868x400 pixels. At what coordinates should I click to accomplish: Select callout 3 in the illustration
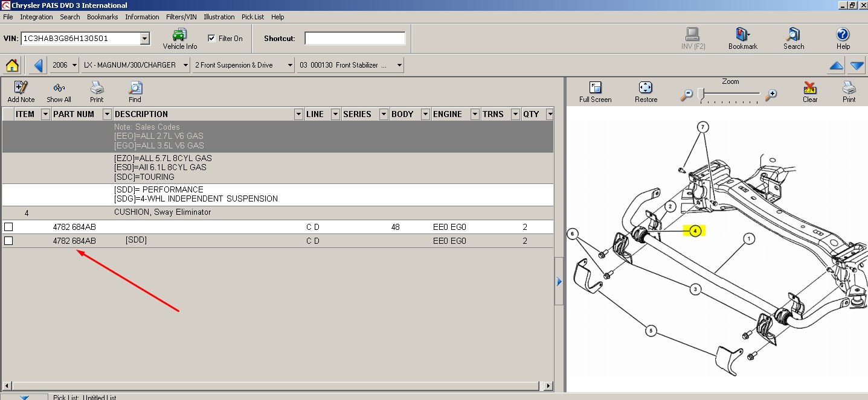tap(696, 290)
